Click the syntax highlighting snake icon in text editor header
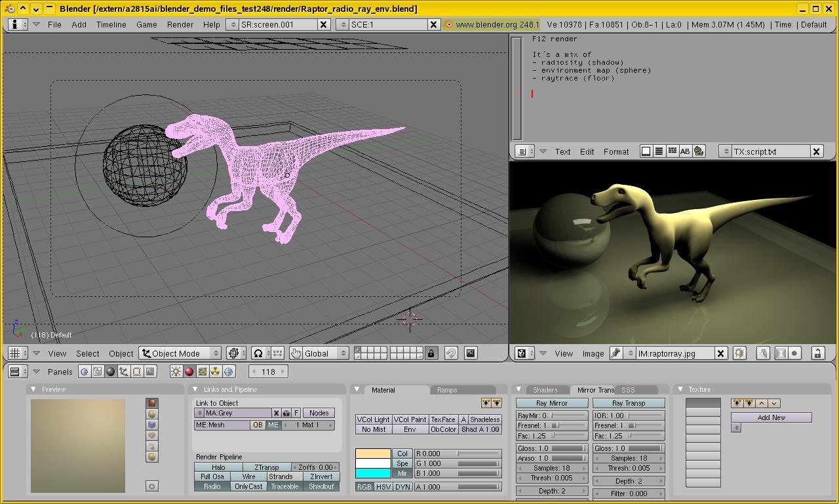This screenshot has height=504, width=839. point(697,151)
